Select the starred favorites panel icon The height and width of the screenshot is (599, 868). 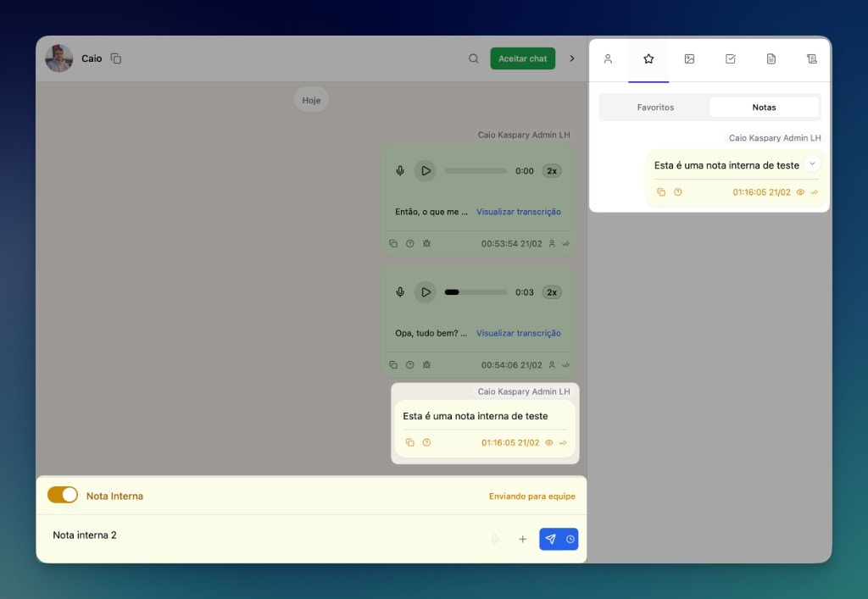[648, 59]
